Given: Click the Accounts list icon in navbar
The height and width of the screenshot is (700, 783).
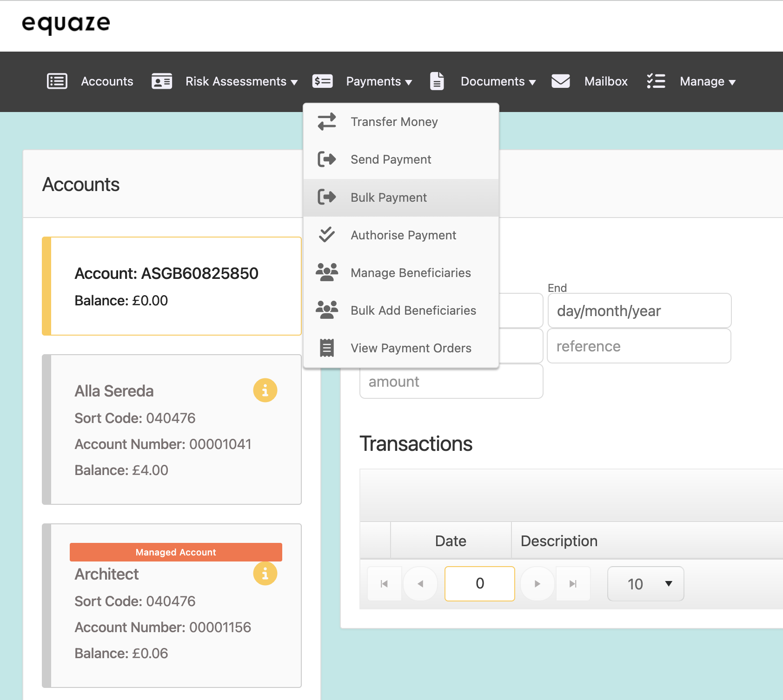Looking at the screenshot, I should (x=57, y=81).
